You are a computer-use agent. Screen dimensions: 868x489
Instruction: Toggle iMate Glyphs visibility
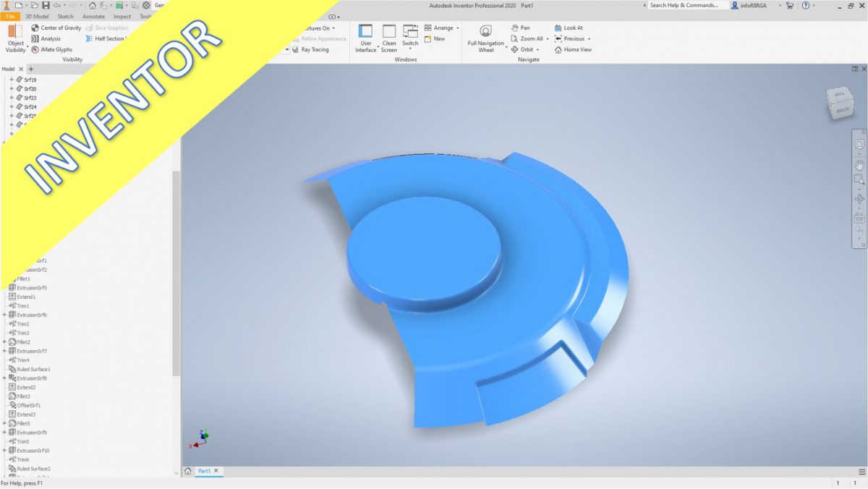click(x=51, y=50)
